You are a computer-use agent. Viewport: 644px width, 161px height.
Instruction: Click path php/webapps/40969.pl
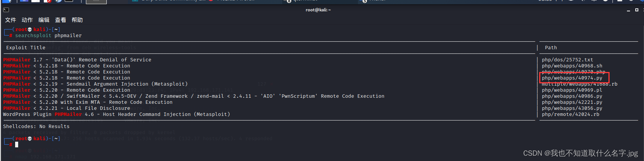coord(572,90)
